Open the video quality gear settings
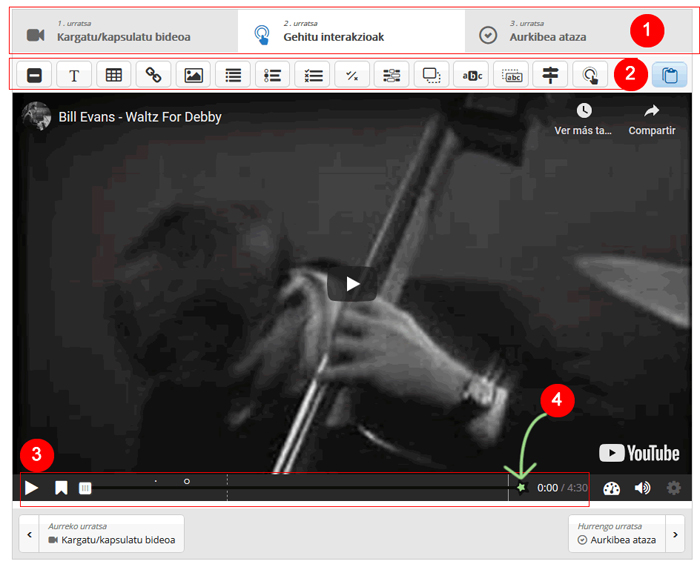The height and width of the screenshot is (567, 700). click(x=673, y=488)
